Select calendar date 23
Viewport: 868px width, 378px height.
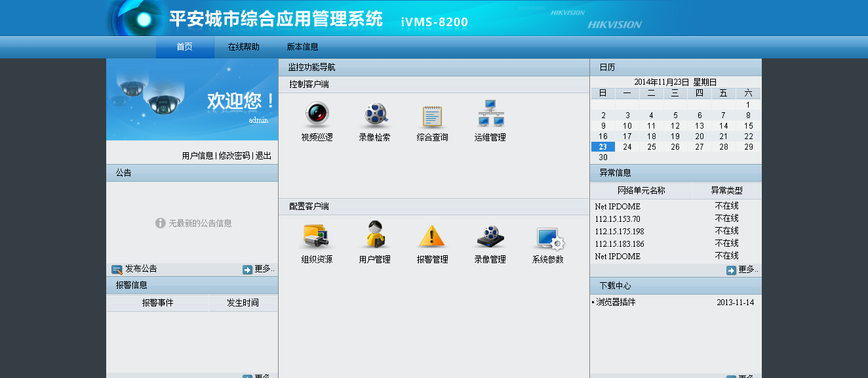click(x=603, y=147)
